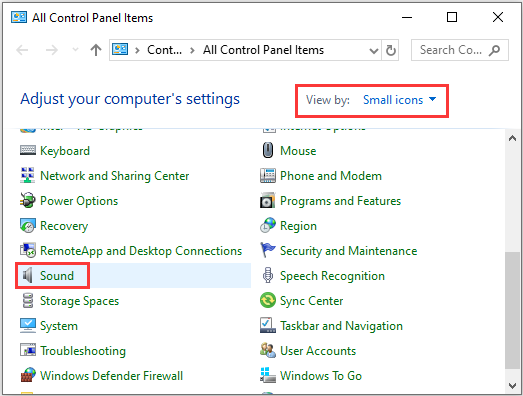Open the Troubleshooting link

83,351
